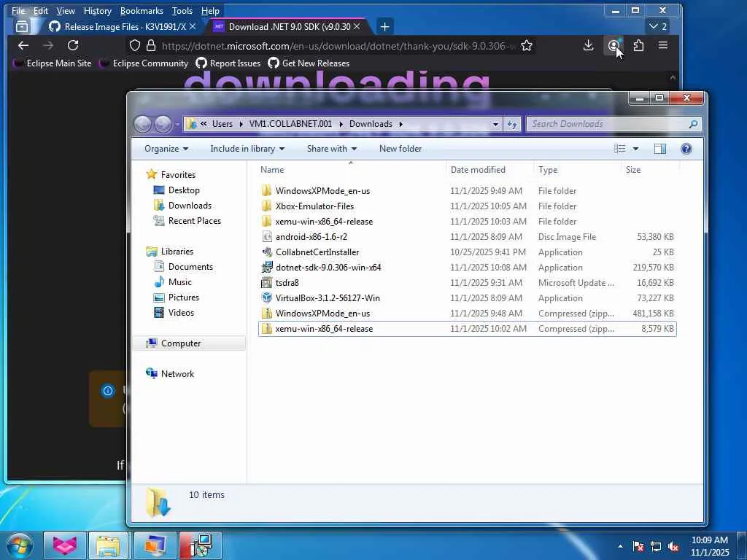This screenshot has width=747, height=560.
Task: Select the dotnet-sdk-9.0.306-win-x64 file
Action: 467,268
